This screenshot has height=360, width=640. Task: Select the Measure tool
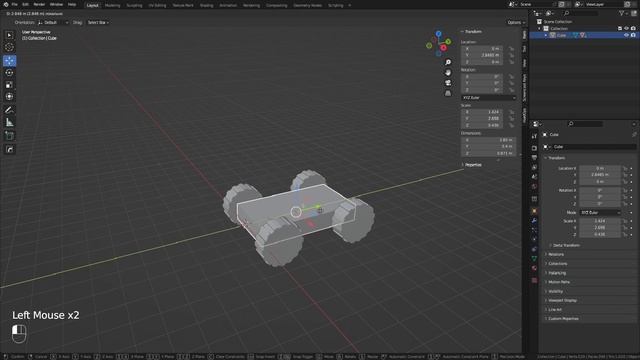tap(9, 122)
